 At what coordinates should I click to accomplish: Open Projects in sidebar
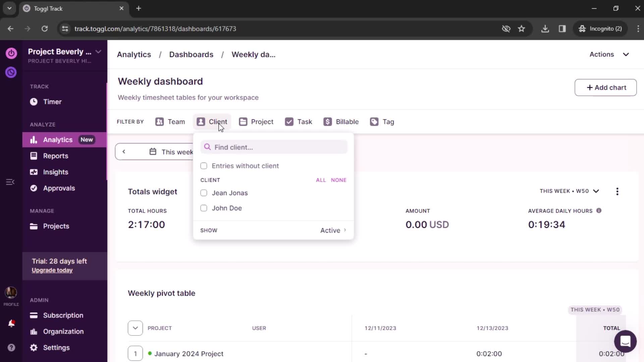(56, 226)
